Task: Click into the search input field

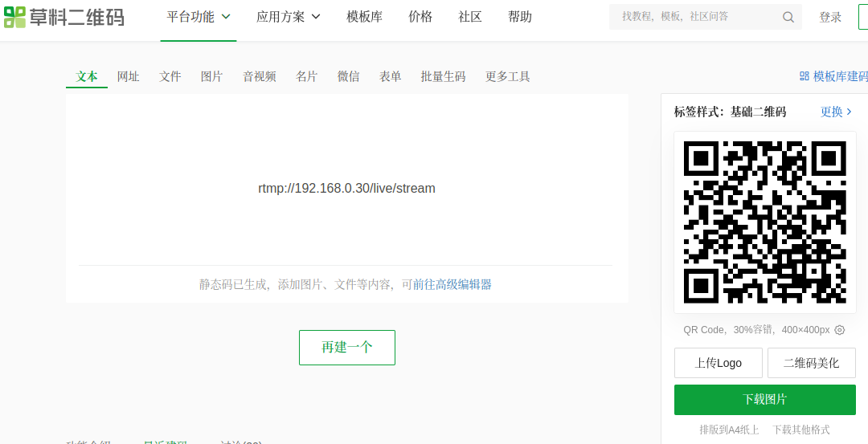Action: [695, 17]
